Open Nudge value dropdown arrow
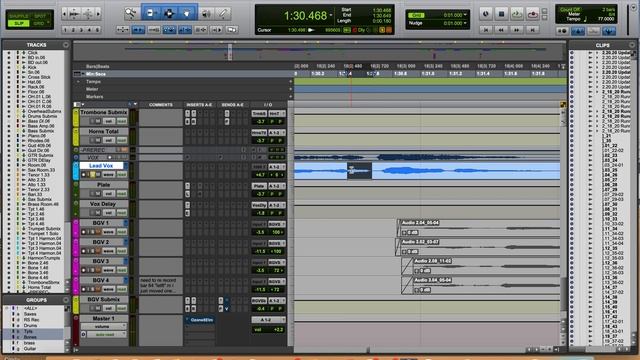The width and height of the screenshot is (640, 360). pos(465,23)
